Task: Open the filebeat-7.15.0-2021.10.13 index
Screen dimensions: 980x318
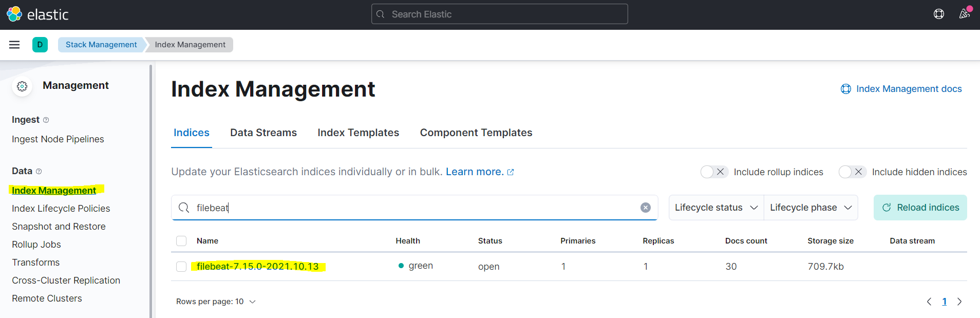Action: (x=258, y=267)
